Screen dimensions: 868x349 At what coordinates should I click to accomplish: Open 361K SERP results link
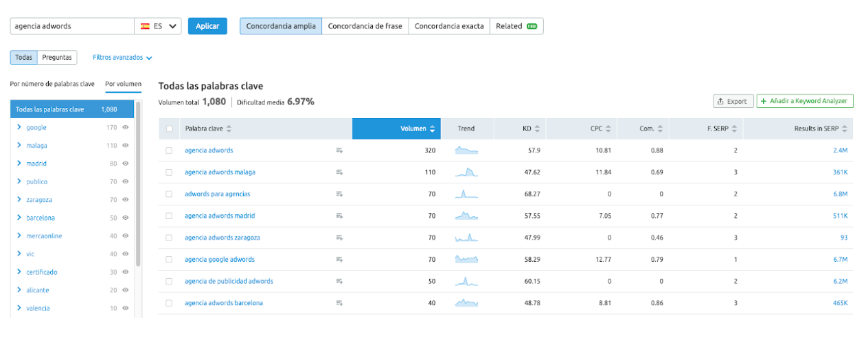[x=841, y=172]
